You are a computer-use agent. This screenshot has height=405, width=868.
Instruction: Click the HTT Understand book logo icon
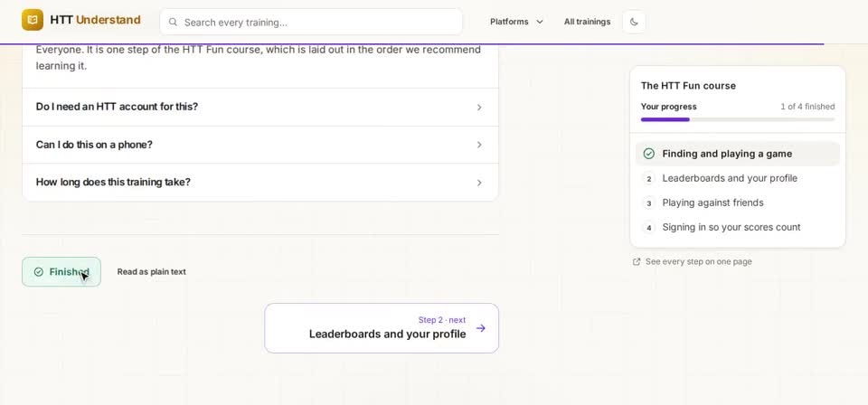pos(33,21)
